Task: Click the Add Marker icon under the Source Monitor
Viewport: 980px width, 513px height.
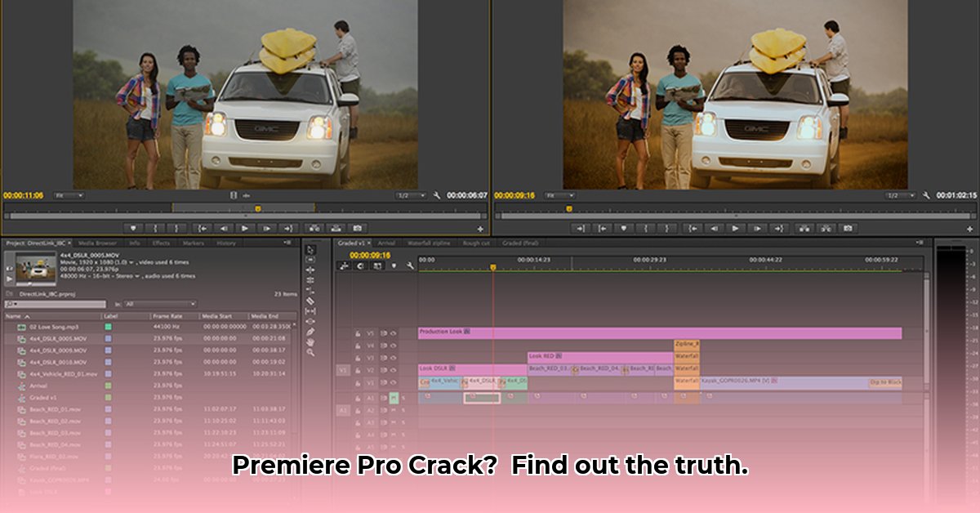Action: point(134,227)
